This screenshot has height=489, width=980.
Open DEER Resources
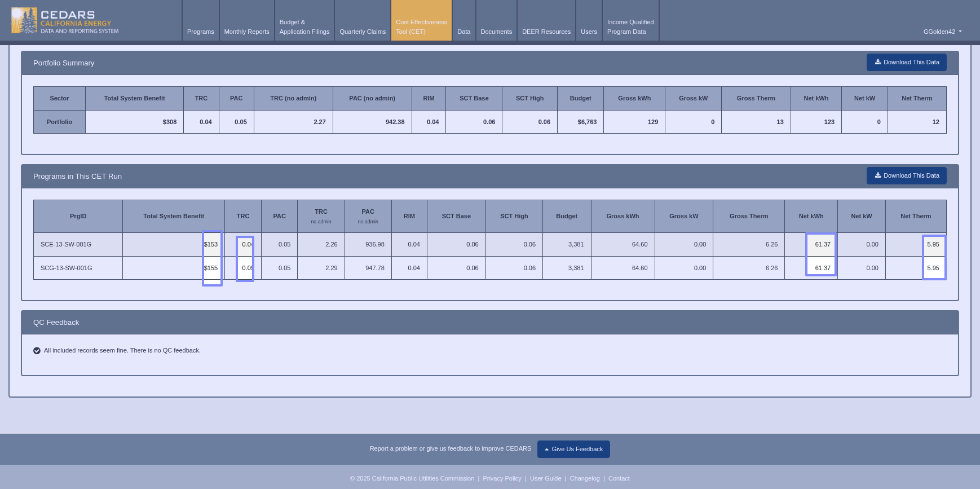pos(546,32)
